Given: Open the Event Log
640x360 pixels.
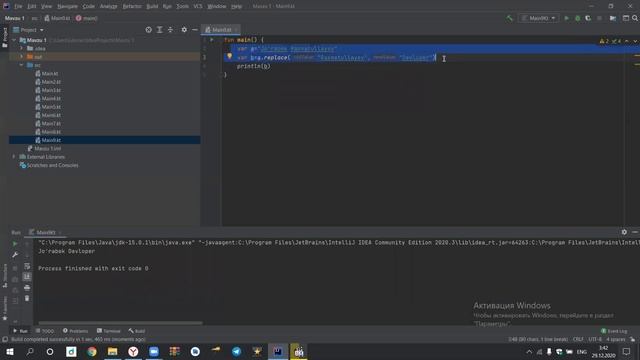Looking at the screenshot, I should point(614,331).
